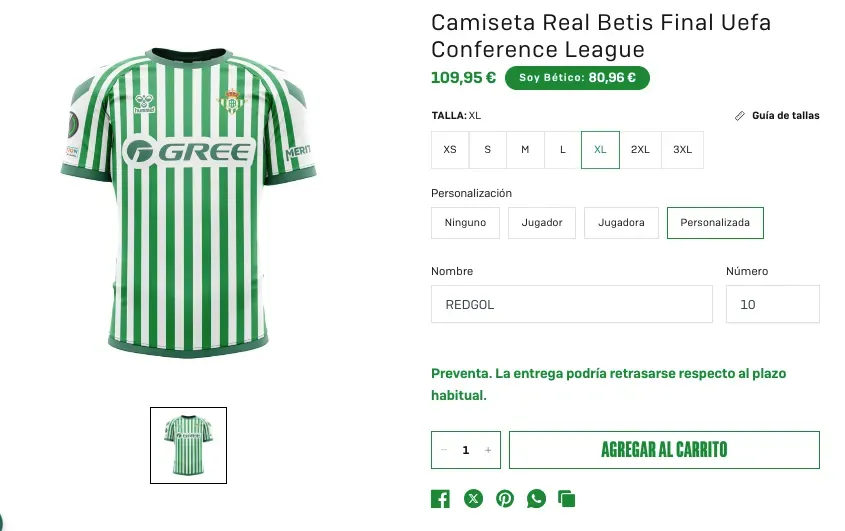Image resolution: width=845 pixels, height=531 pixels.
Task: Open the Guía de tallas link
Action: pos(785,116)
